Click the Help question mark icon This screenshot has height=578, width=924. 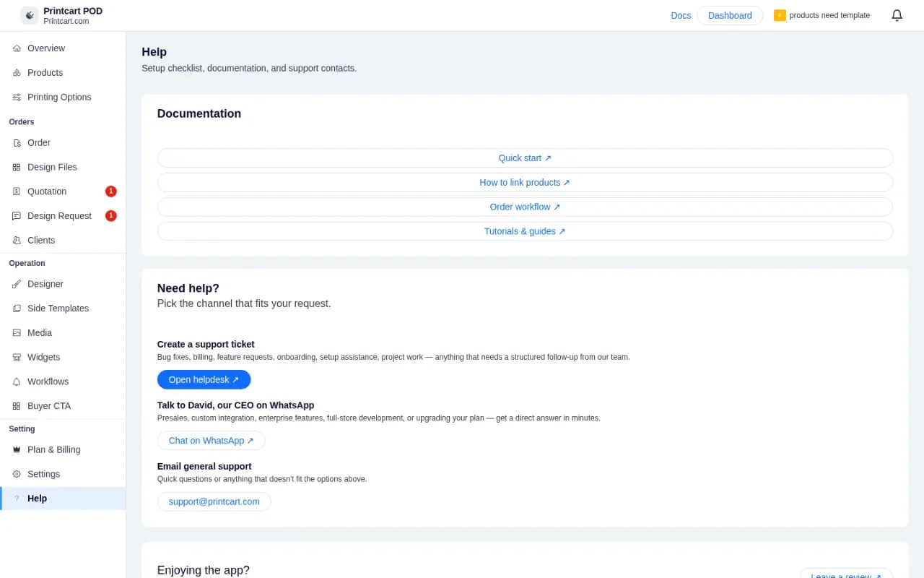pyautogui.click(x=17, y=499)
